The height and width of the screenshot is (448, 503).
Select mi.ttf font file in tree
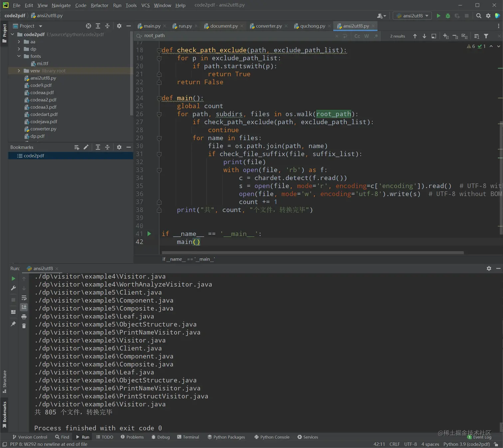click(x=43, y=63)
